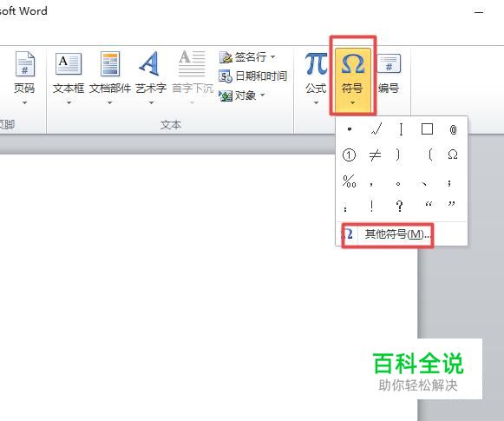The image size is (504, 421).
Task: Insert 日期和时间 date and time
Action: [x=253, y=76]
